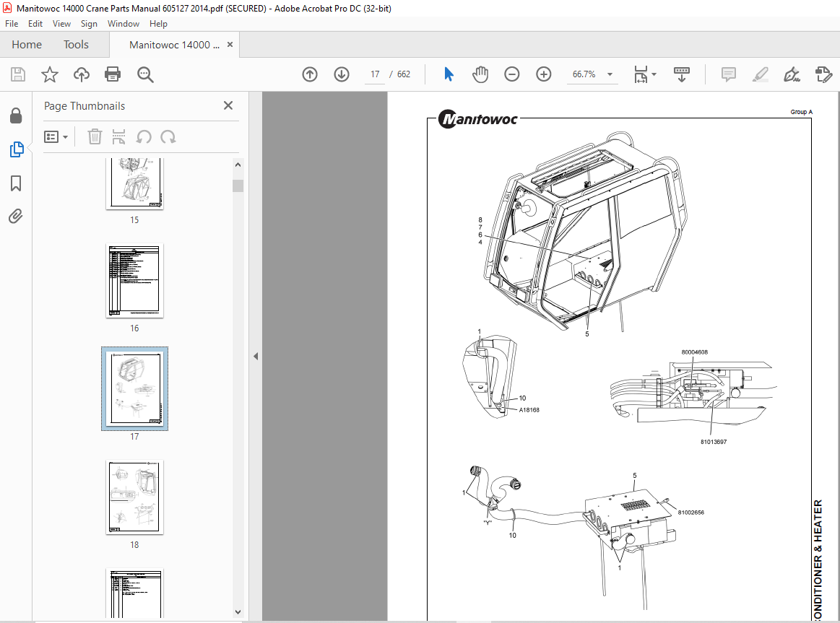This screenshot has height=623, width=840.
Task: Open thumbnails options dropdown
Action: 56,137
